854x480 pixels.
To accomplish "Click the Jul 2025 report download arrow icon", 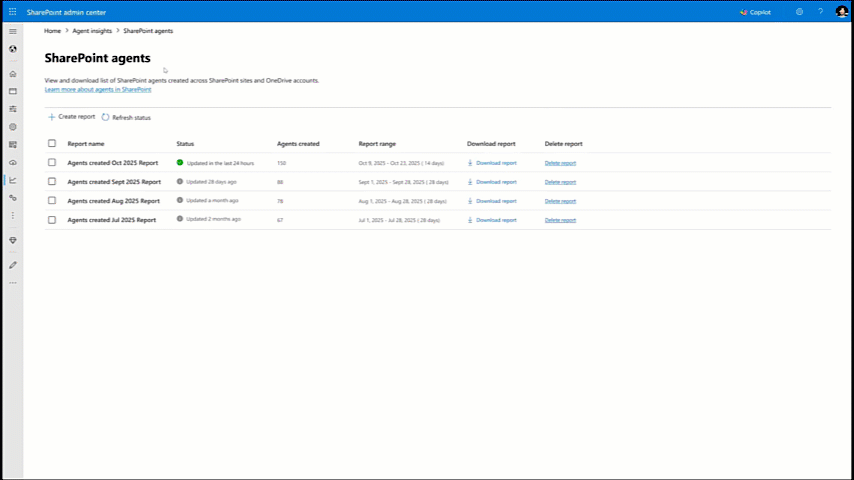I will pyautogui.click(x=470, y=220).
